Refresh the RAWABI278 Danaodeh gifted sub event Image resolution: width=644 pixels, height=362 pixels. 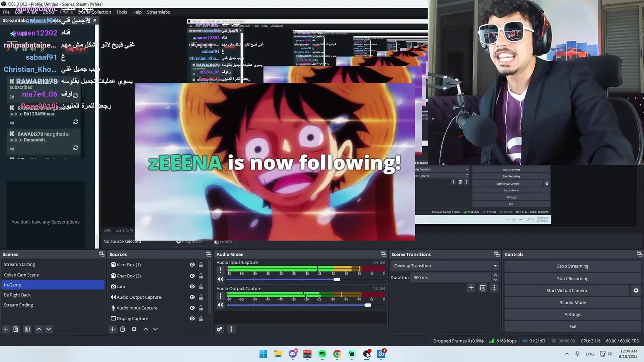pyautogui.click(x=75, y=148)
